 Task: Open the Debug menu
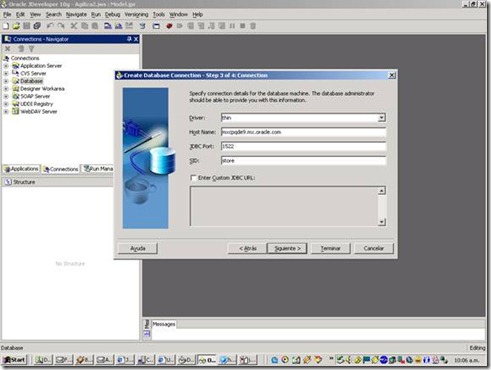(112, 14)
